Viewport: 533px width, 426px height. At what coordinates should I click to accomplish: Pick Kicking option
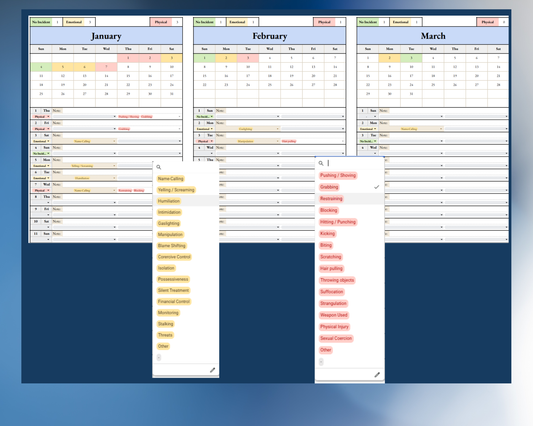(x=328, y=234)
